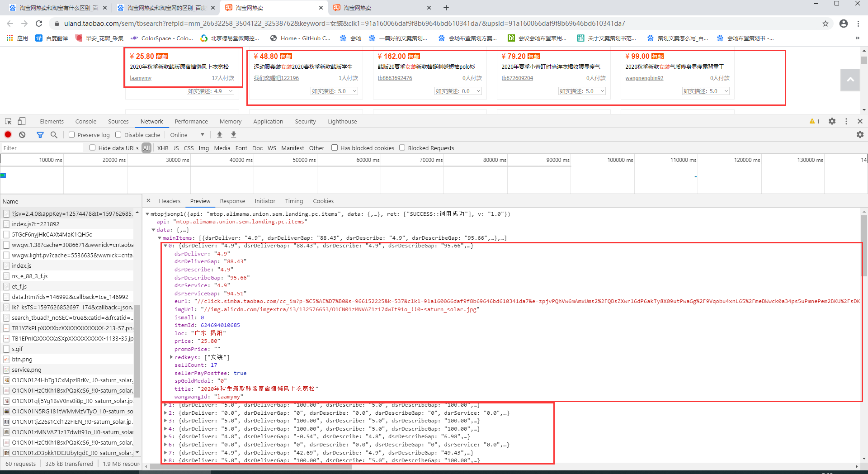Close the DevTools panel

tap(860, 121)
